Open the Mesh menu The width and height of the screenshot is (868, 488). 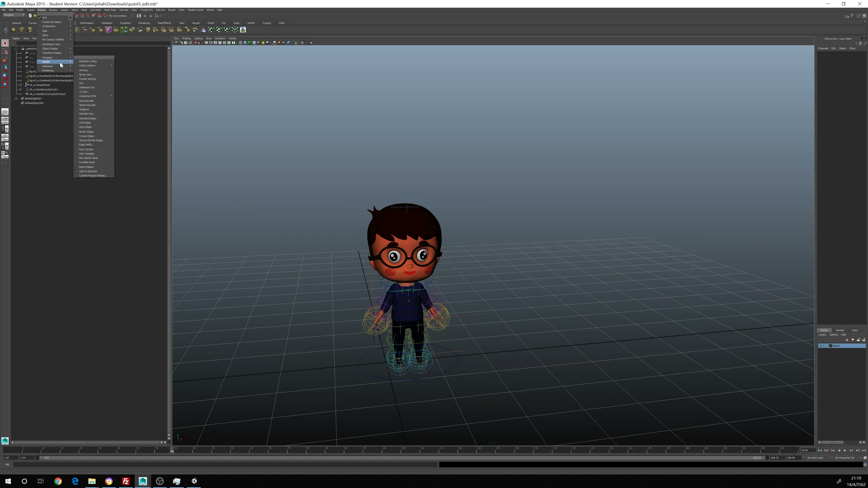pos(84,10)
